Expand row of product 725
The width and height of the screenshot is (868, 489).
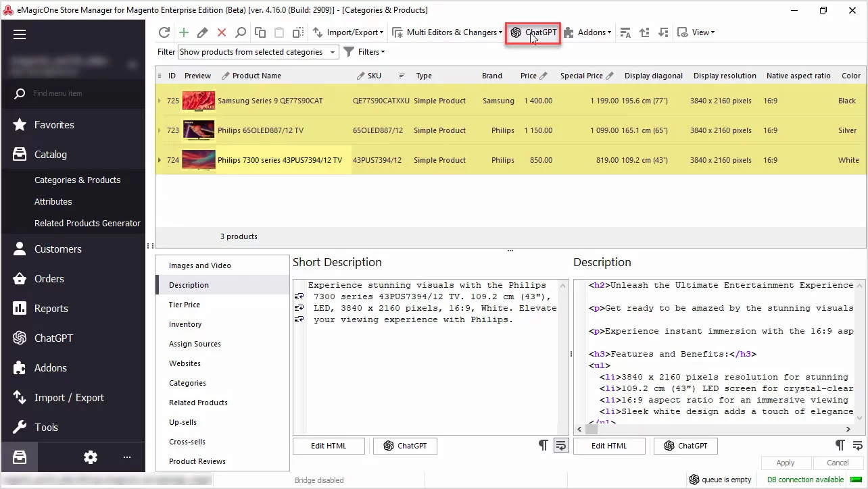(x=160, y=101)
